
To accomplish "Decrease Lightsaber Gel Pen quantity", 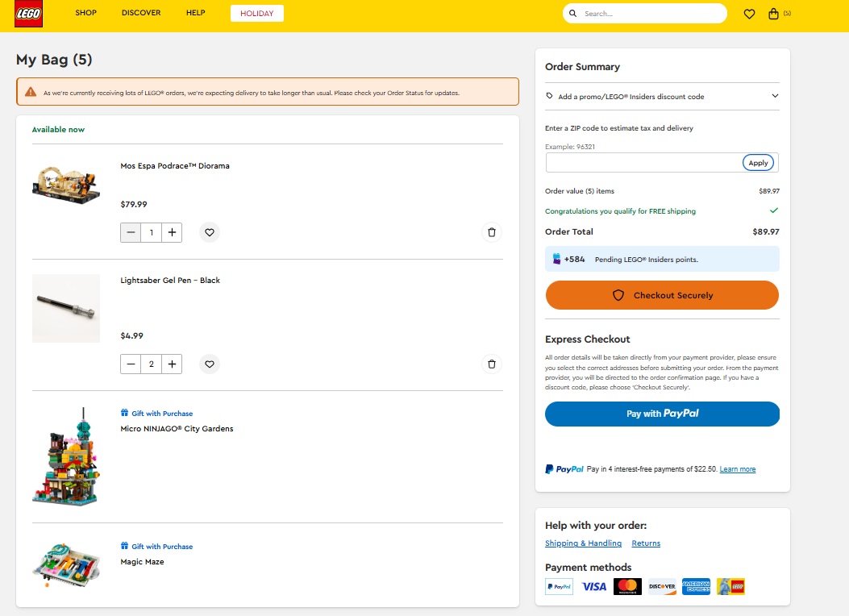I will (131, 364).
